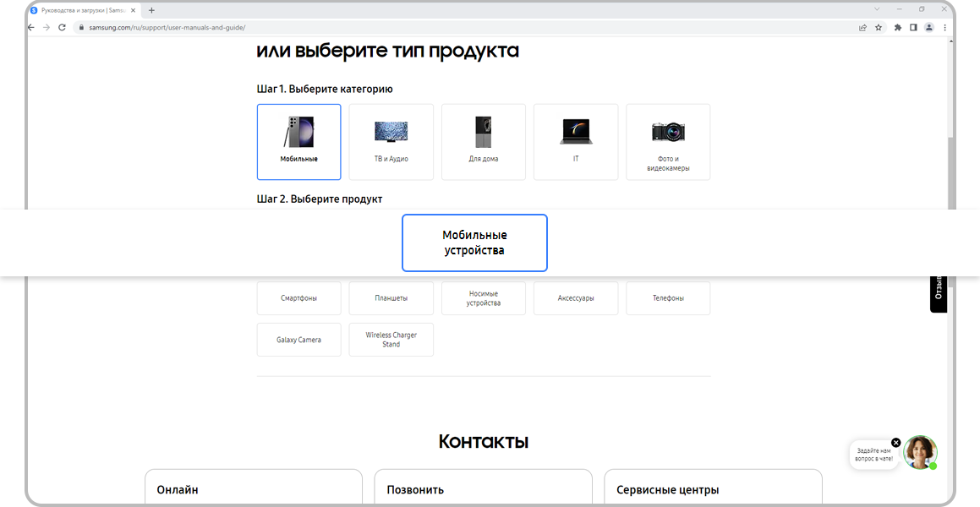The width and height of the screenshot is (980, 507).
Task: Click the camera image thumbnail
Action: click(x=668, y=132)
